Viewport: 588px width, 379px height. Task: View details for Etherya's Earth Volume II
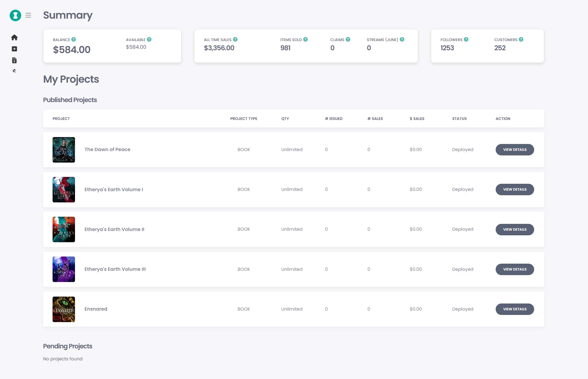[x=515, y=229]
